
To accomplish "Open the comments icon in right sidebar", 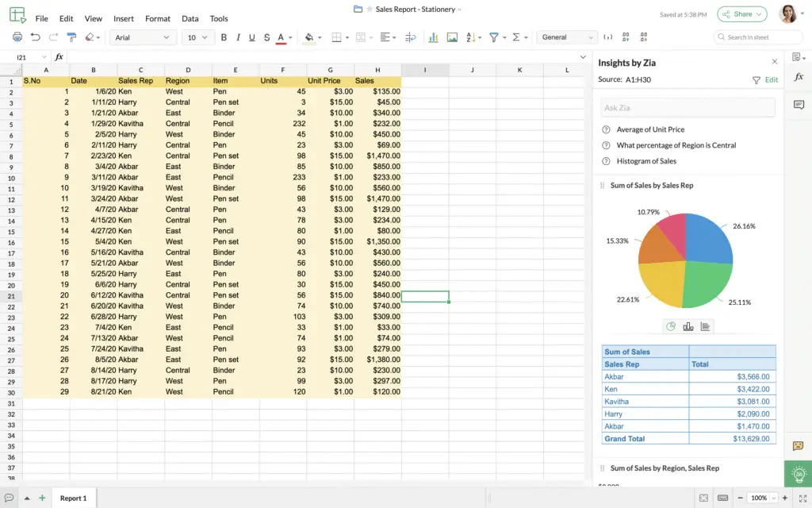I will coord(798,105).
